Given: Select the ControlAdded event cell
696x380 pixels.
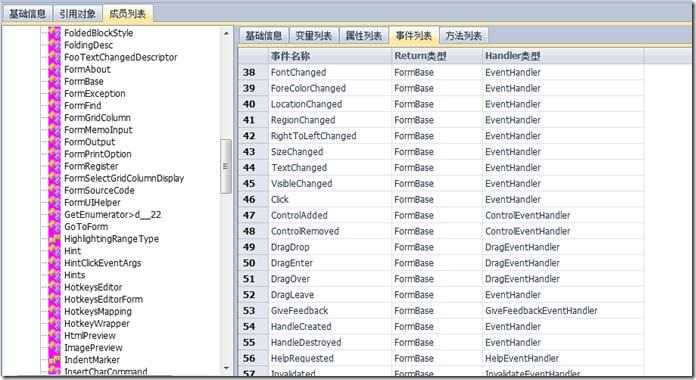Looking at the screenshot, I should (x=330, y=215).
